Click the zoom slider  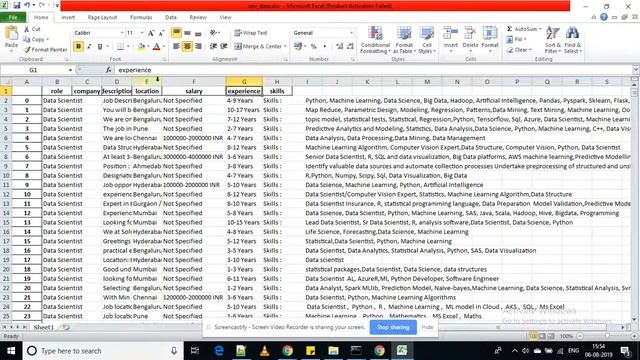click(x=606, y=336)
